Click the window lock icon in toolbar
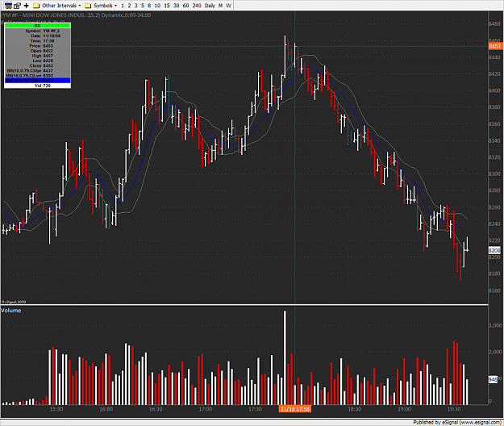504x426 pixels. coord(18,6)
